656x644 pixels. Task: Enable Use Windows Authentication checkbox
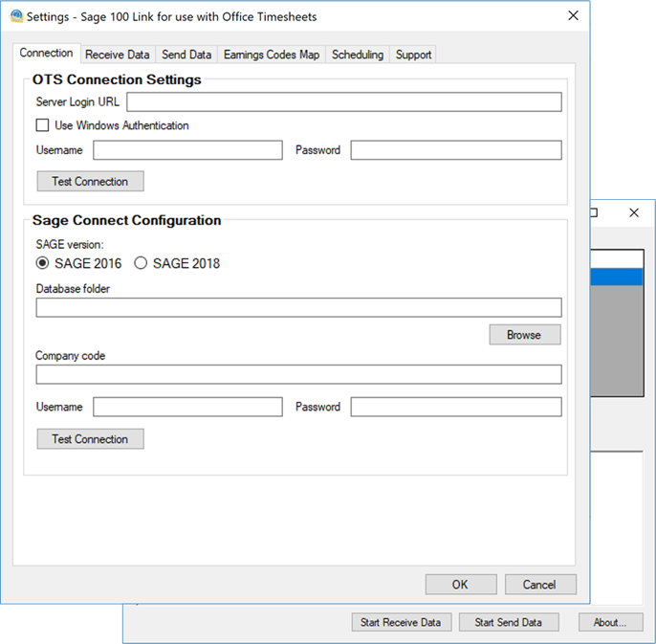(x=42, y=125)
